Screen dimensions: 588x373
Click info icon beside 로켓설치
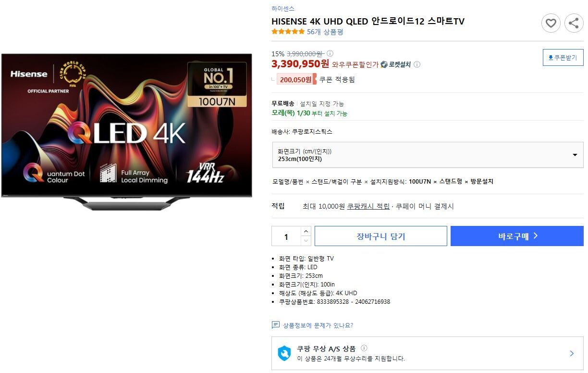(417, 64)
